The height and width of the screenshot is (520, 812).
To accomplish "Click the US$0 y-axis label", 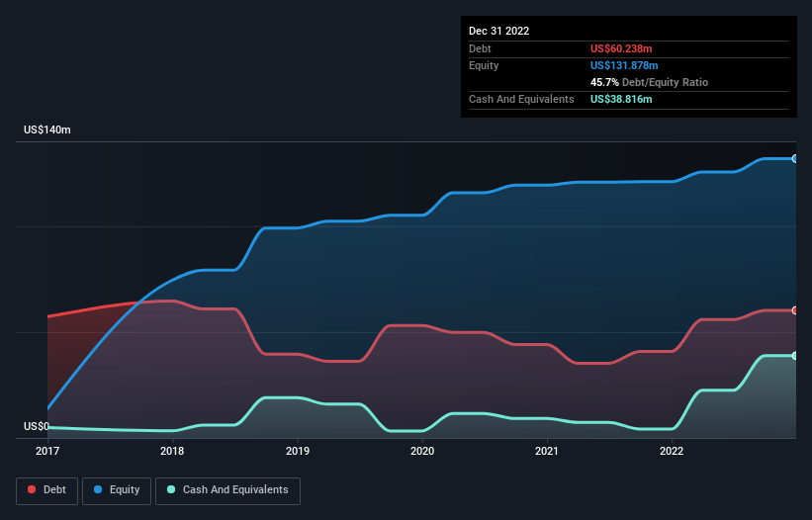I will point(37,426).
